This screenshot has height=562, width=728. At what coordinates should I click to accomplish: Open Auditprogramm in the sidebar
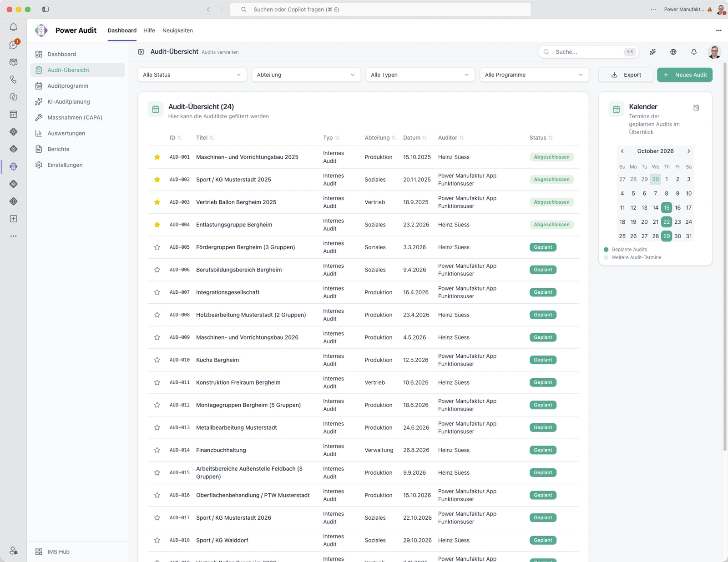click(77, 86)
